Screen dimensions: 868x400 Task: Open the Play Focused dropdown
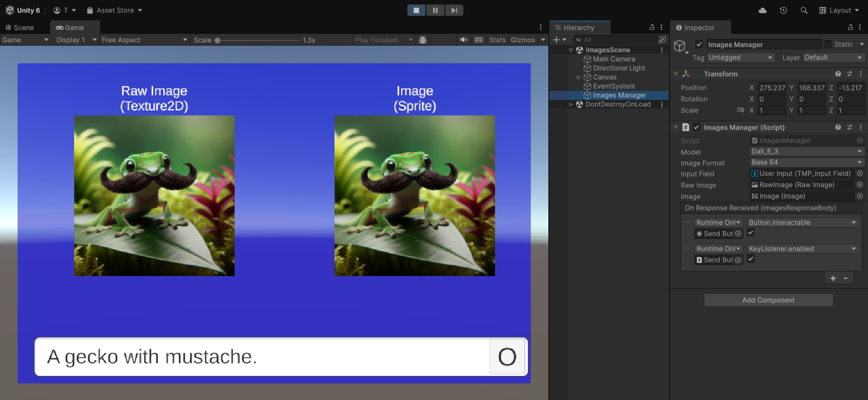click(384, 40)
